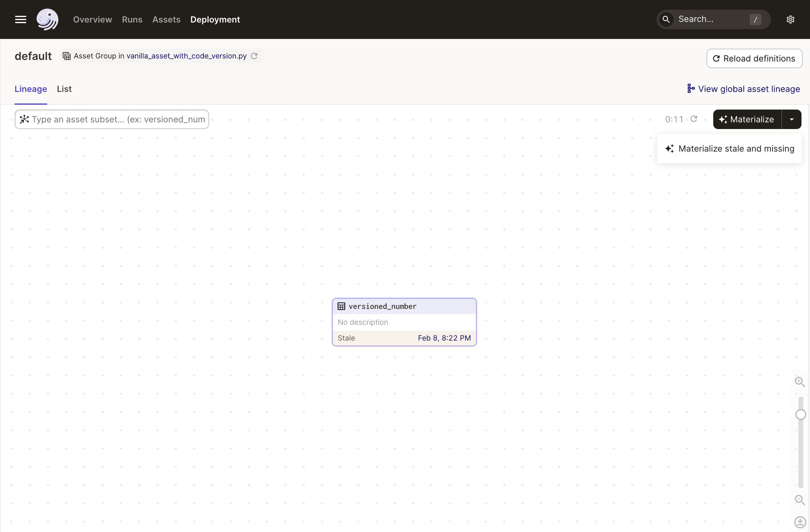
Task: Click the materialize sparkle icon
Action: [723, 119]
